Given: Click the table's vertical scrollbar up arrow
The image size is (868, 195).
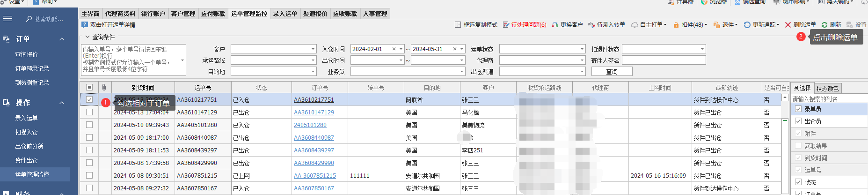Looking at the screenshot, I should point(785,98).
